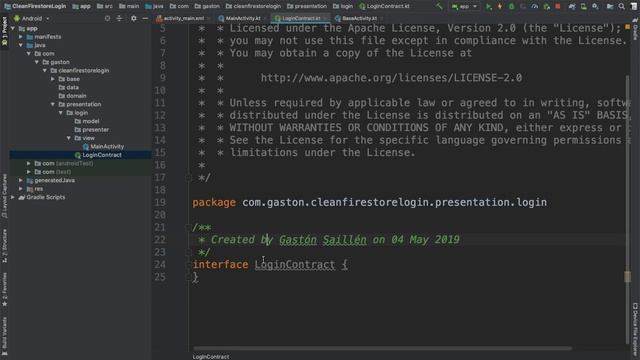Click Attach Debugger to Android Process icon

point(547,7)
